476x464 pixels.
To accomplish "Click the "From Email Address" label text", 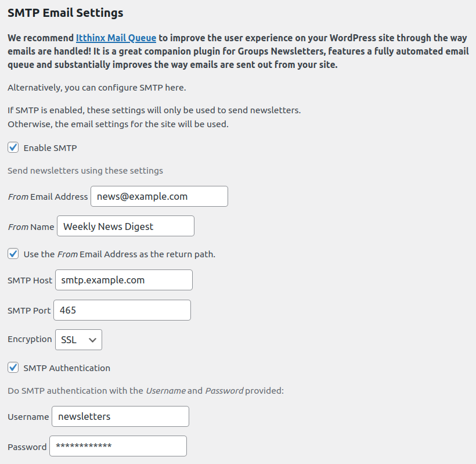I will pos(48,197).
